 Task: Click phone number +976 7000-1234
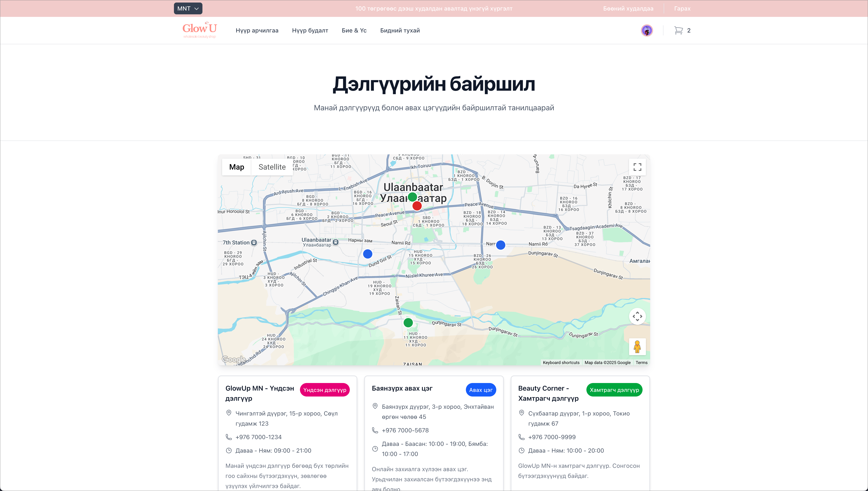coord(259,437)
